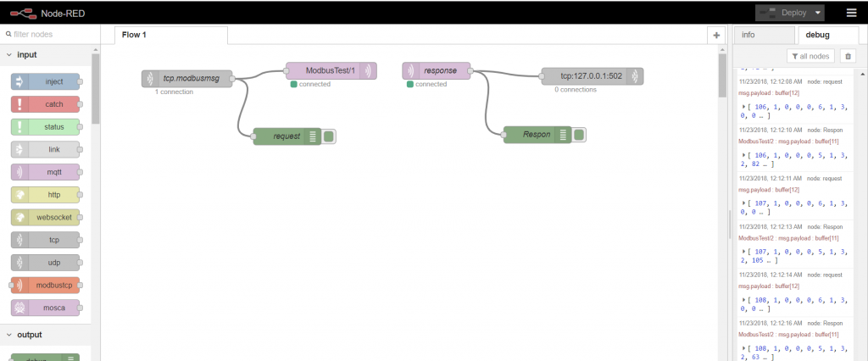Select the tcp palette node
This screenshot has height=361, width=868.
click(x=46, y=241)
